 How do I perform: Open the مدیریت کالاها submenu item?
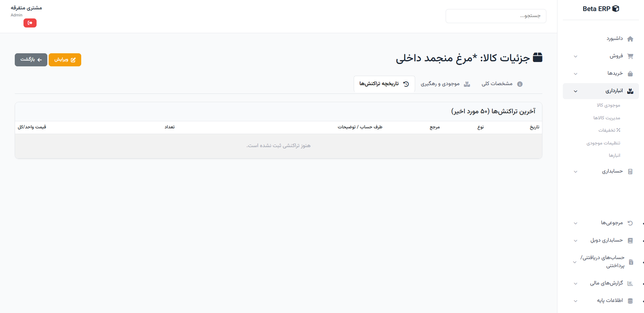[x=607, y=118]
